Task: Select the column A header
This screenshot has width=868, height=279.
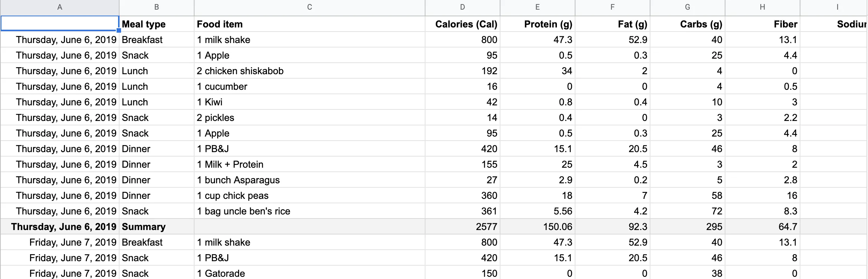Action: [x=60, y=7]
